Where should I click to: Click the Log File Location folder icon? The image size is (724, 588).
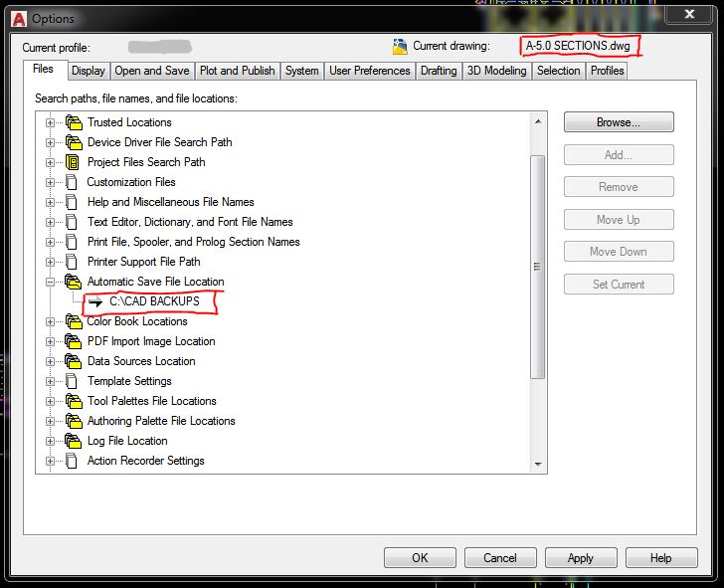(x=73, y=441)
